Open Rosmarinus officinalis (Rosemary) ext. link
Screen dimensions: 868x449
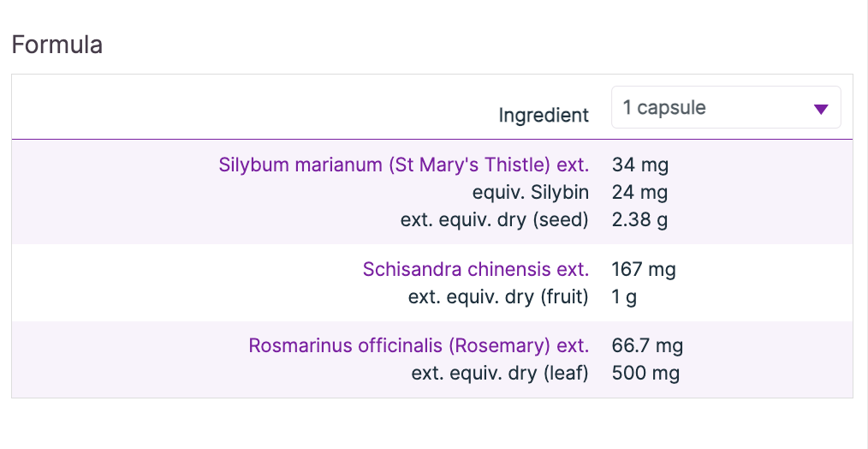[419, 346]
